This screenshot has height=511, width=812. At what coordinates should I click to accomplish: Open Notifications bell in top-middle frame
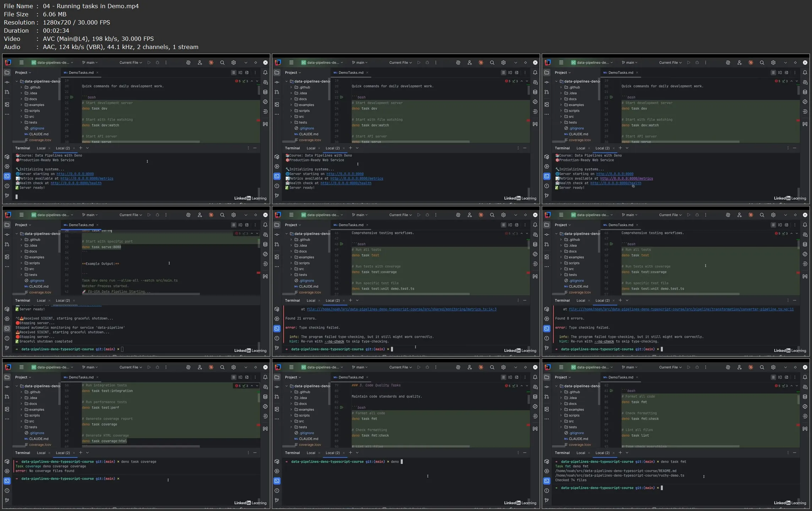tap(535, 72)
